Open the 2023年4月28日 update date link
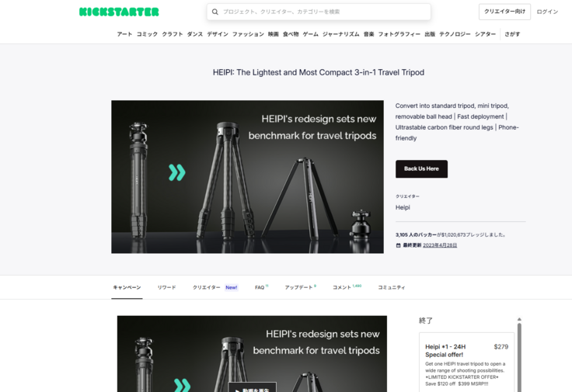 pyautogui.click(x=440, y=245)
